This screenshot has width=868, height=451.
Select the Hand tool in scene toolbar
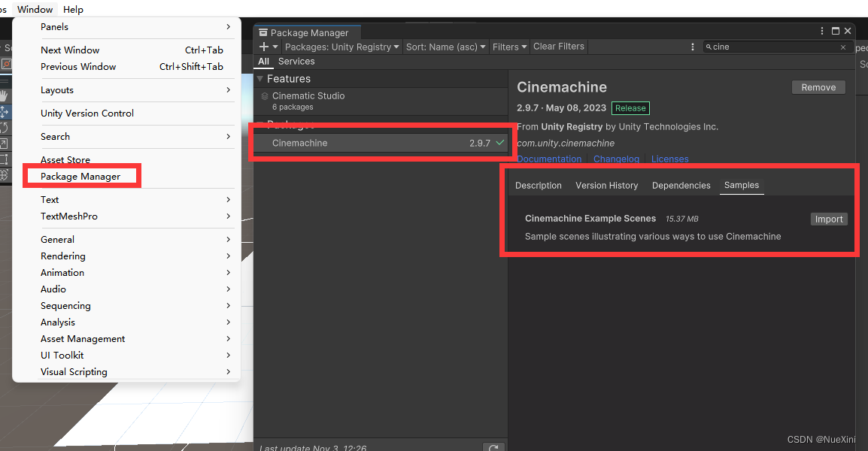pyautogui.click(x=5, y=95)
